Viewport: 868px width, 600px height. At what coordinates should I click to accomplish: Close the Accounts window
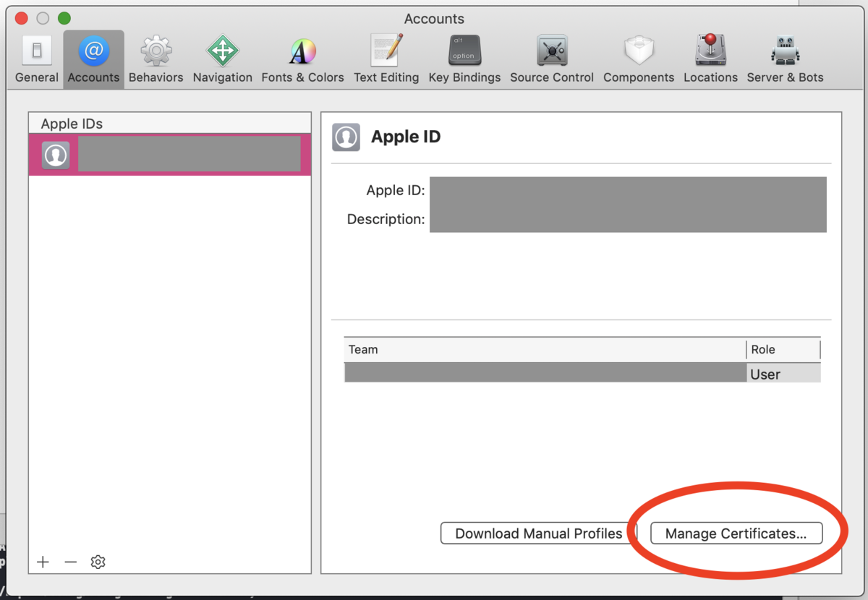coord(21,18)
